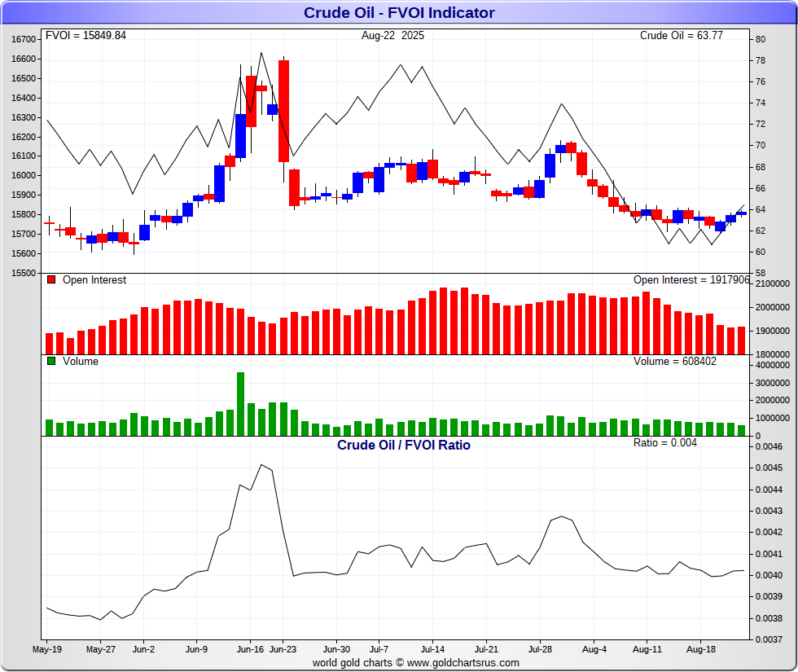Click the Jul-7 x-axis date label
The image size is (798, 672).
point(379,650)
